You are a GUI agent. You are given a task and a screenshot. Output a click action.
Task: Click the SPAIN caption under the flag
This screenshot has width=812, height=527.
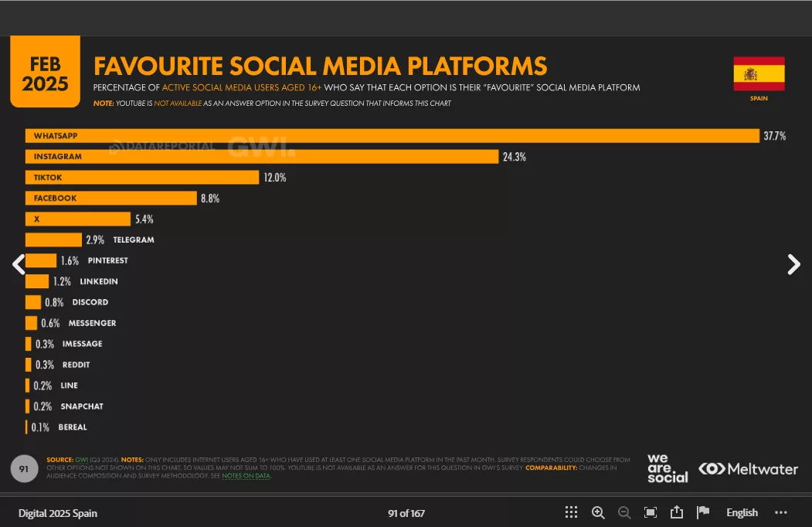pyautogui.click(x=759, y=98)
